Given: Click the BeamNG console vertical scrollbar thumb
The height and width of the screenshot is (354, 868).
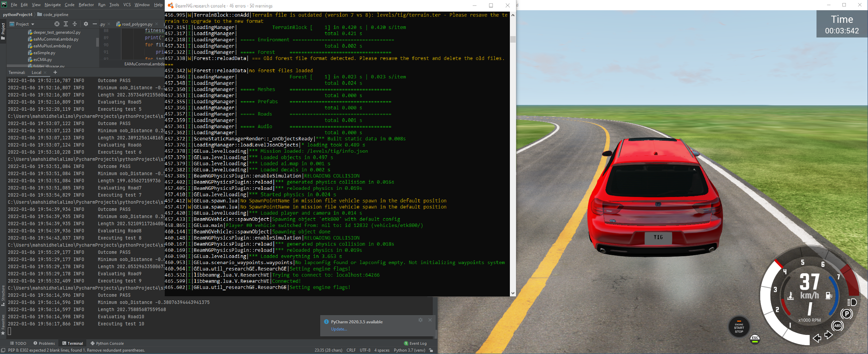Looking at the screenshot, I should pyautogui.click(x=513, y=40).
